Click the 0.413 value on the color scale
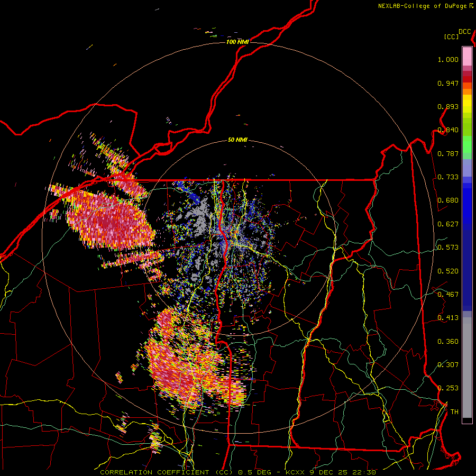476x476 pixels. point(448,318)
